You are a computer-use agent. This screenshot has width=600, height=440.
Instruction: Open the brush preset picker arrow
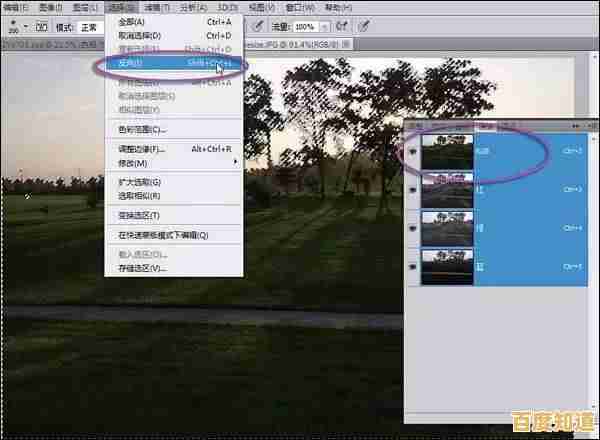[x=24, y=27]
